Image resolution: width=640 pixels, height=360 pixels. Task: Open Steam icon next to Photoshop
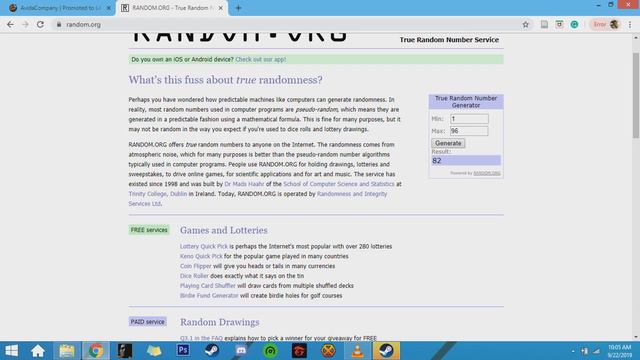[x=212, y=351]
